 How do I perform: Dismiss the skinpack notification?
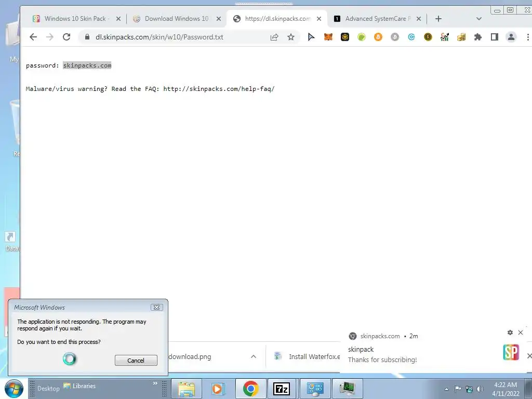click(521, 332)
